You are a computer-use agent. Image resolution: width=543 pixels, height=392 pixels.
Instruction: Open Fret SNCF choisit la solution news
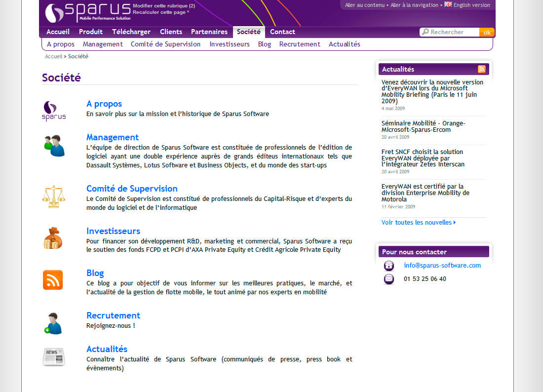coord(423,158)
